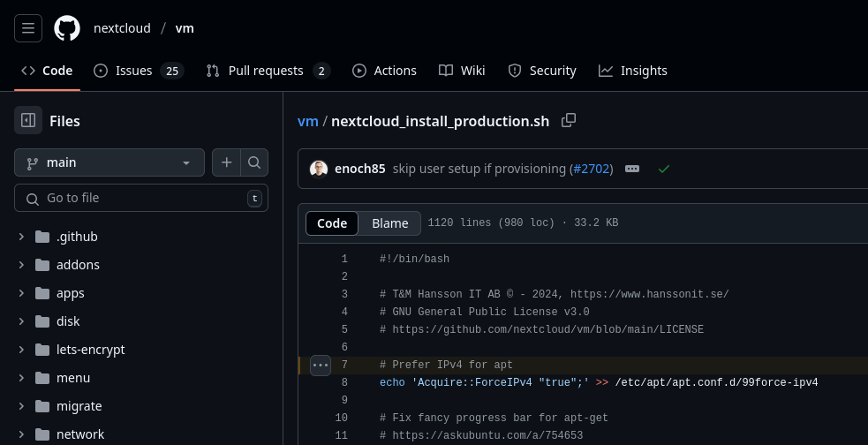Viewport: 868px width, 445px height.
Task: Open the Pull requests tab
Action: pos(268,71)
